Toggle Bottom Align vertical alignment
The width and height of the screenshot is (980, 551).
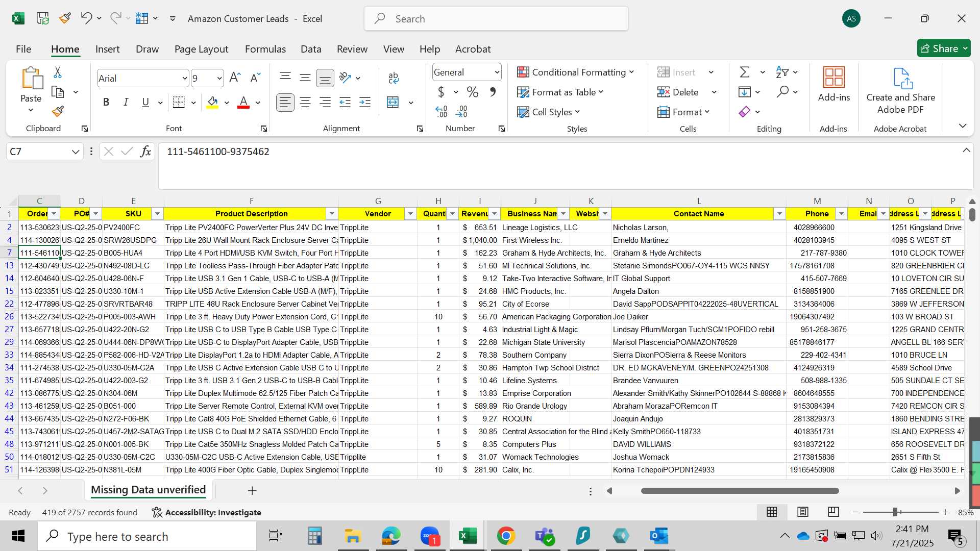(325, 78)
